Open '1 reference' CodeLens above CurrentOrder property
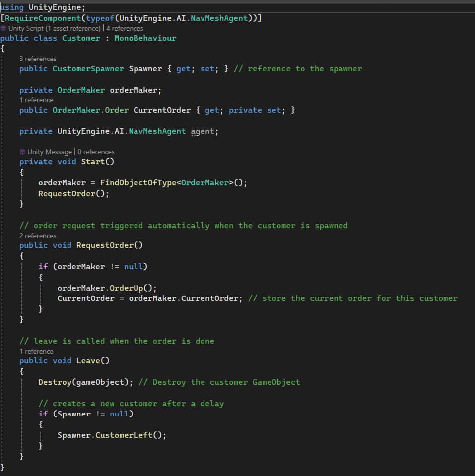Viewport: 475px width, 476px height. tap(36, 100)
